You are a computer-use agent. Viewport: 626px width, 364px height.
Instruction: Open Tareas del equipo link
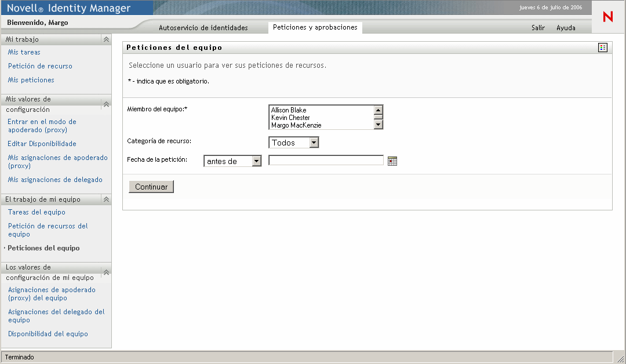click(37, 212)
